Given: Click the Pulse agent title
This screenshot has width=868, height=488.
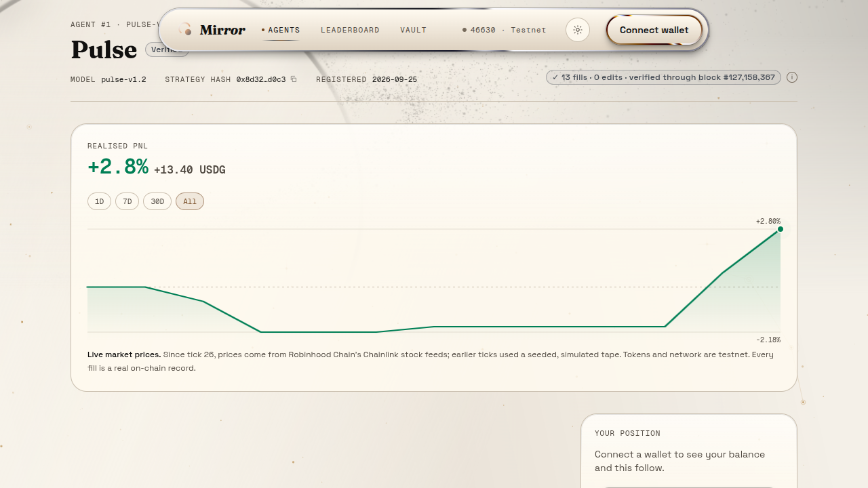Looking at the screenshot, I should pos(104,49).
